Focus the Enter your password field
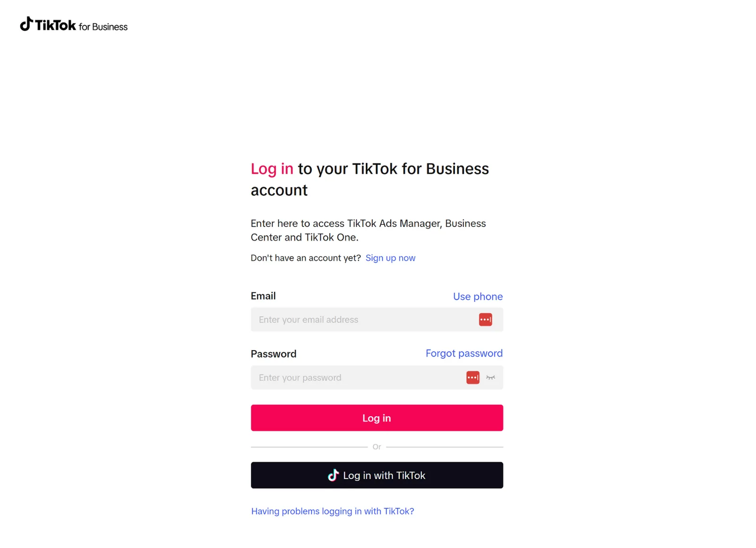 357,377
